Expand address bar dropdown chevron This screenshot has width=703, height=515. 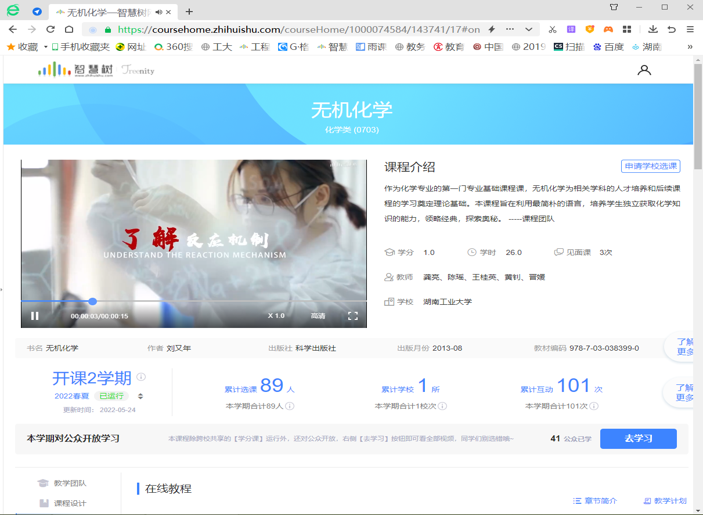tap(529, 29)
